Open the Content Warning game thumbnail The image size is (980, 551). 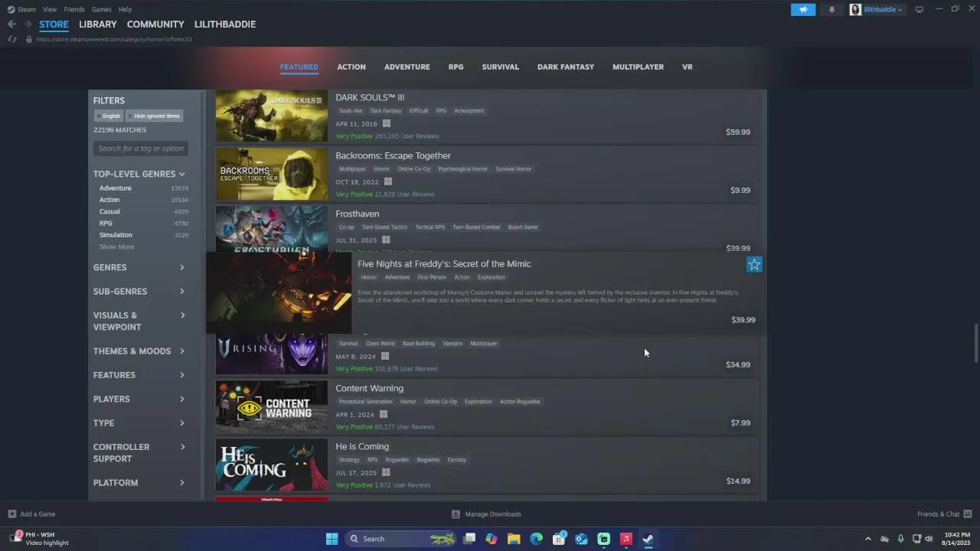[271, 407]
